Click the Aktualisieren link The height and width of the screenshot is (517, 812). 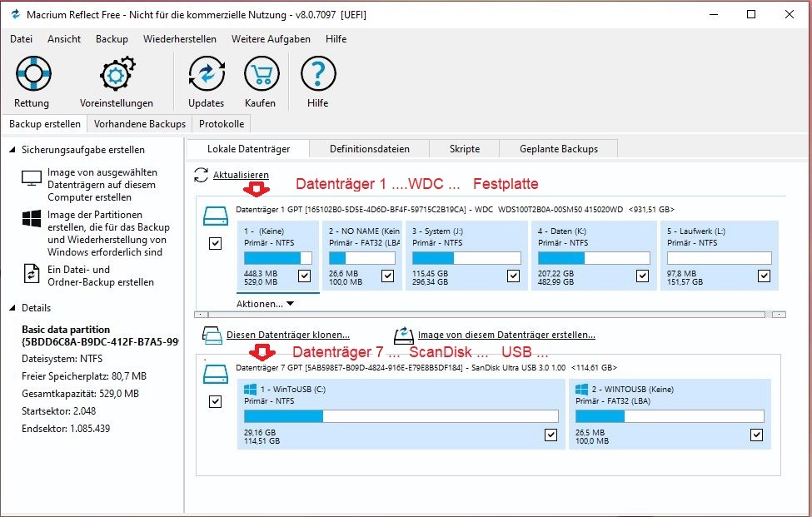point(241,175)
